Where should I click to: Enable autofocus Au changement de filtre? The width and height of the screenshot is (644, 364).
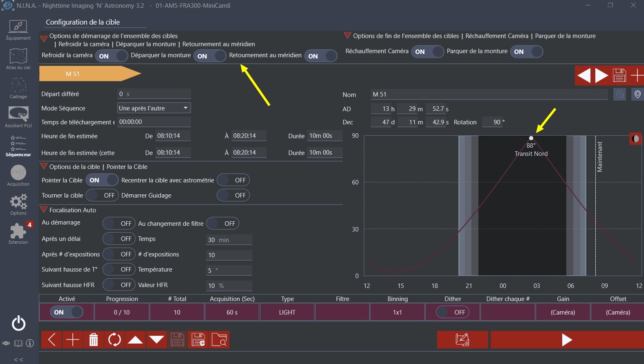[x=223, y=223]
